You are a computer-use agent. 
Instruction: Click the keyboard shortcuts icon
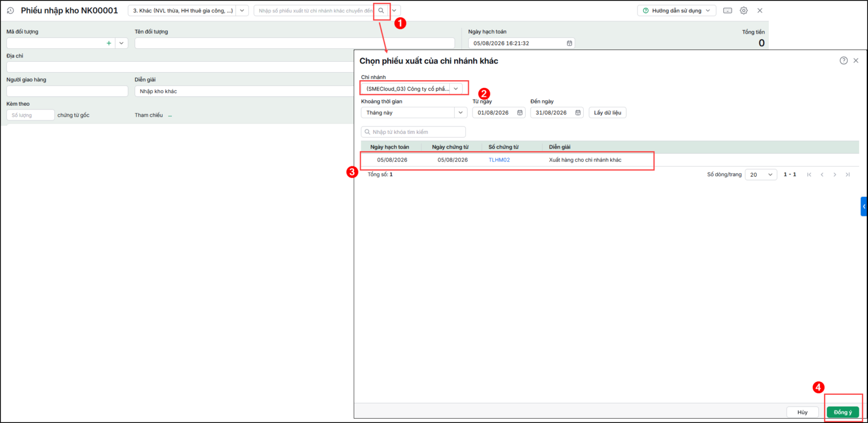(x=728, y=10)
